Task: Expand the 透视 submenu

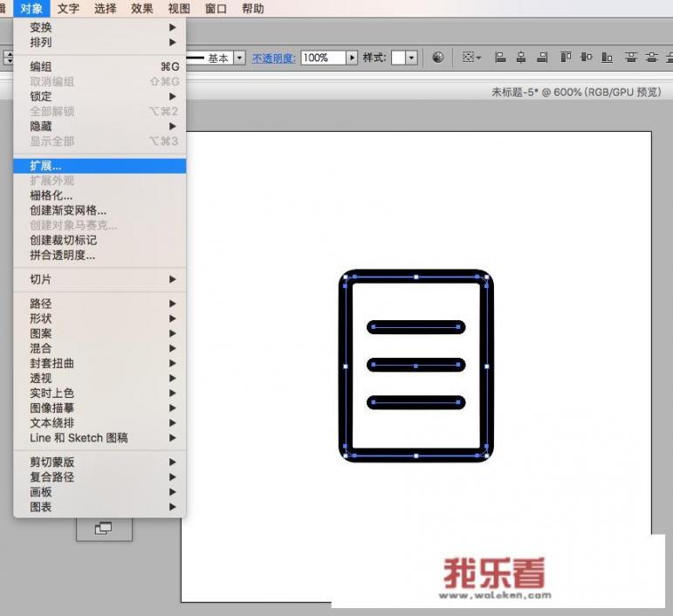Action: tap(100, 379)
